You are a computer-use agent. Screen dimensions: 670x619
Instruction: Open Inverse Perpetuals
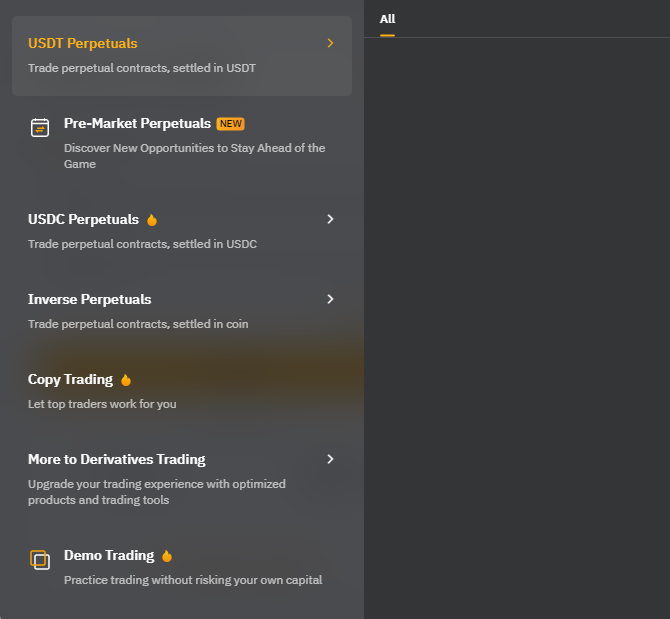89,299
